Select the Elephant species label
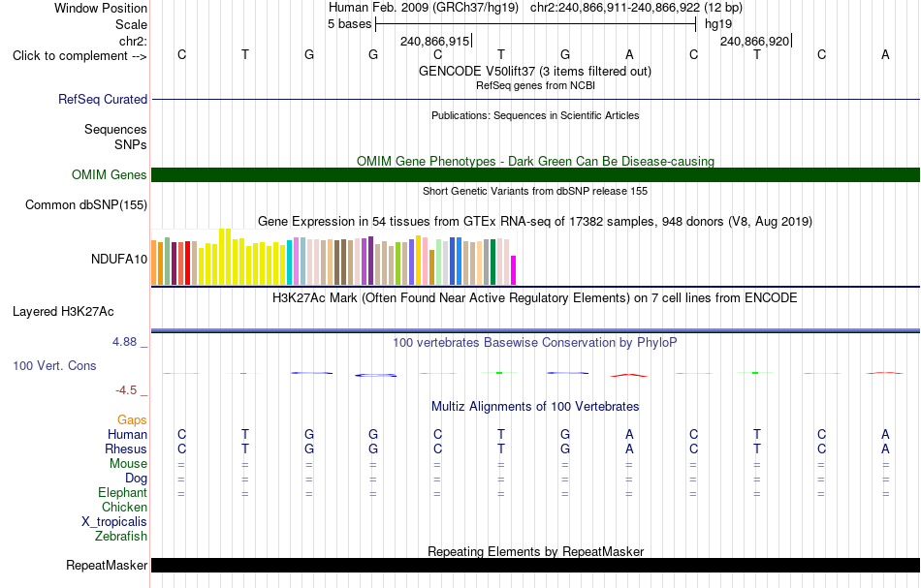This screenshot has width=921, height=588. coord(123,492)
